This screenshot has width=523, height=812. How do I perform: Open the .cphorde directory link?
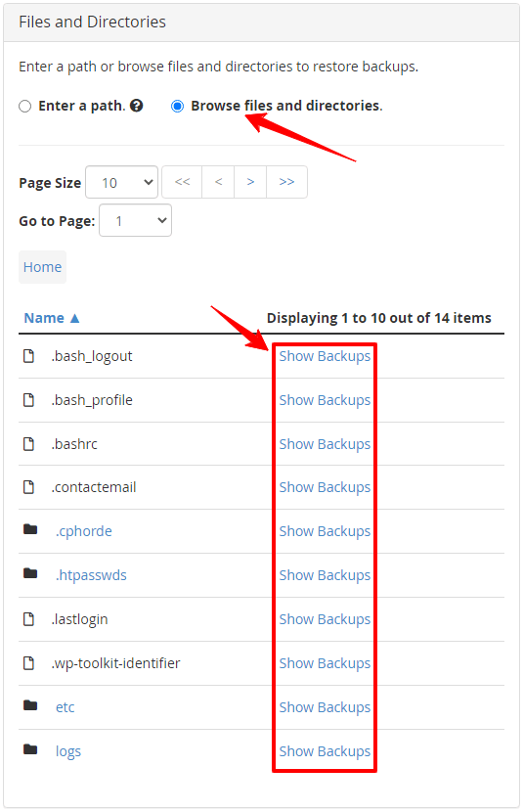pyautogui.click(x=84, y=531)
